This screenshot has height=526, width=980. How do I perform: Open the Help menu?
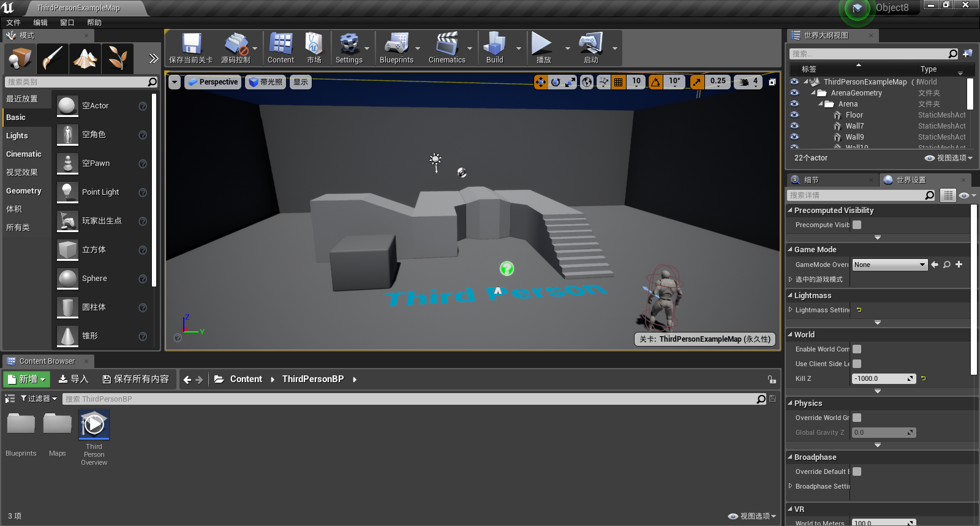pos(94,23)
